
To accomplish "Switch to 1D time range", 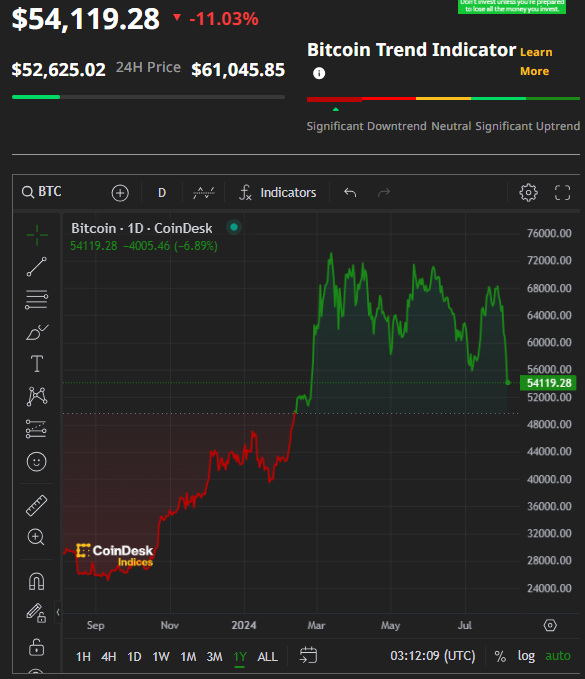I will tap(134, 656).
